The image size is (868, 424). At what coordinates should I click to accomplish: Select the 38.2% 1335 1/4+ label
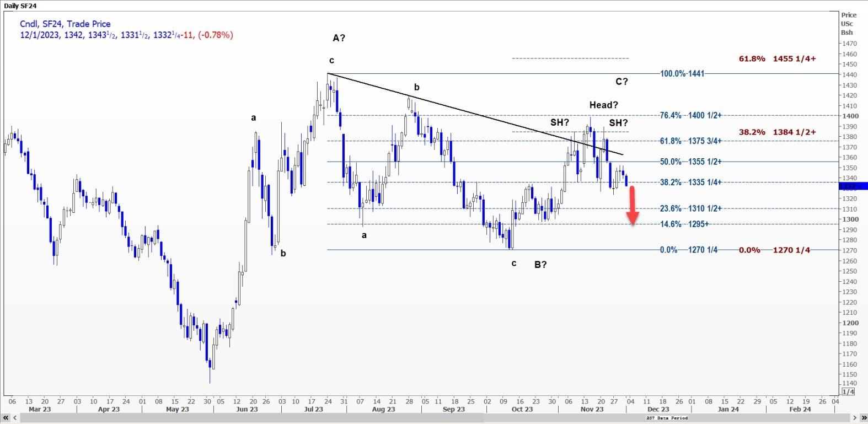pyautogui.click(x=690, y=183)
